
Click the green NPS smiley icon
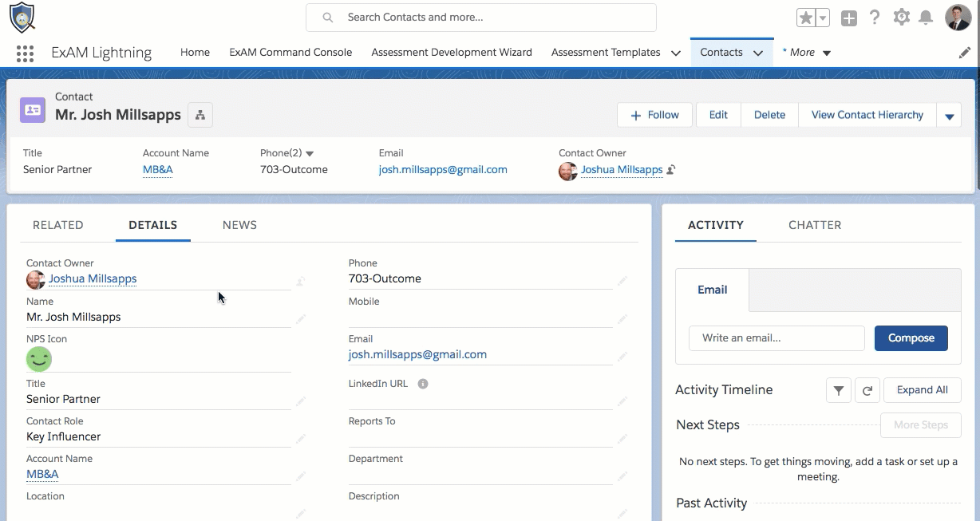[x=39, y=359]
